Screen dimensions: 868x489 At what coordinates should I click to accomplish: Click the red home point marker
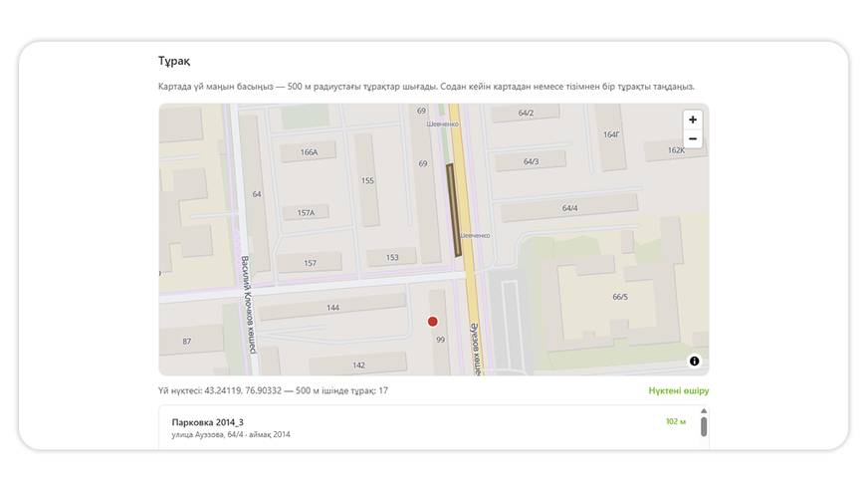coord(432,322)
